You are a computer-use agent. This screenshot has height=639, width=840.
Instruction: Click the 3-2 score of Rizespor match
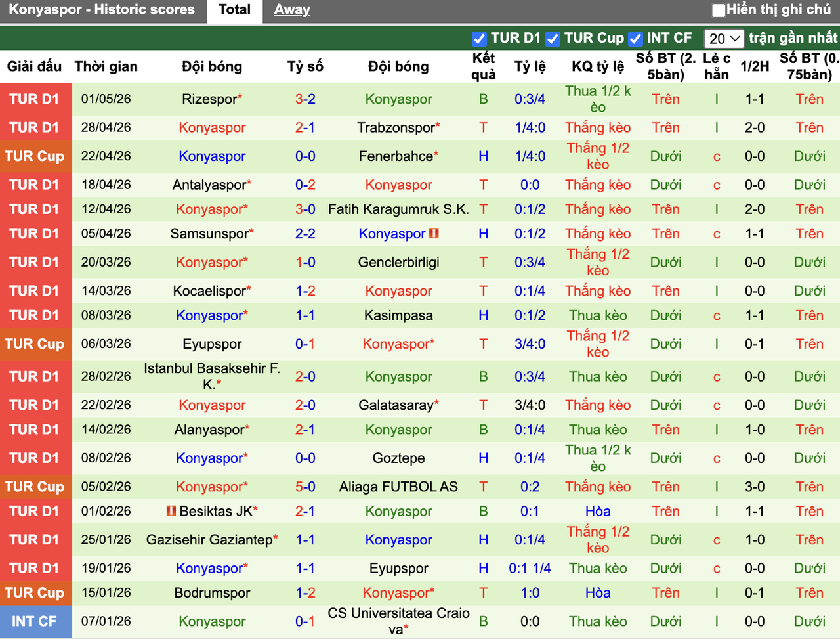coord(305,99)
